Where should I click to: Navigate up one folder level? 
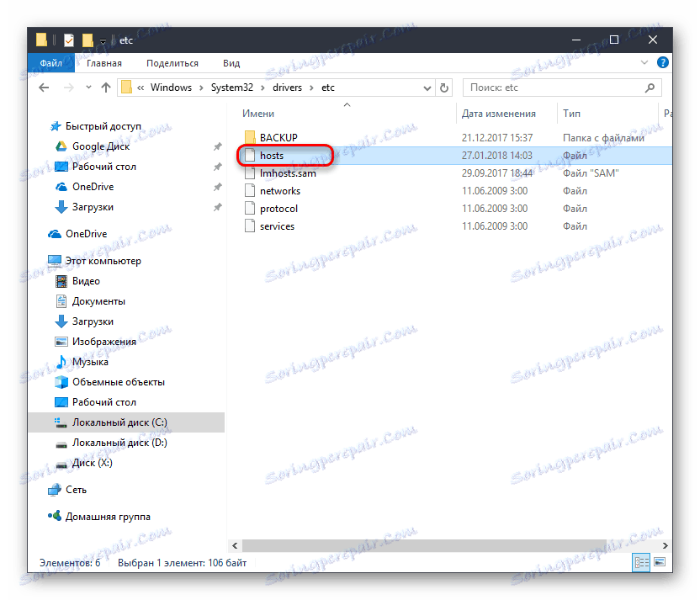click(104, 87)
